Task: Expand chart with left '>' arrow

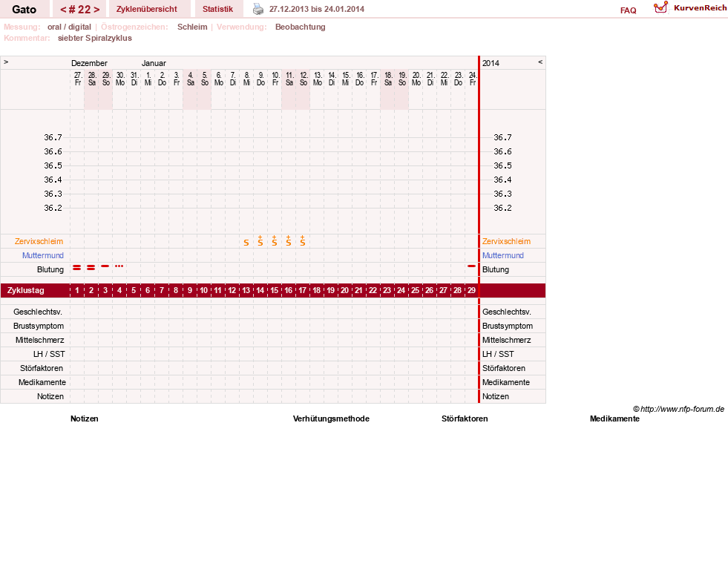Action: coord(6,62)
